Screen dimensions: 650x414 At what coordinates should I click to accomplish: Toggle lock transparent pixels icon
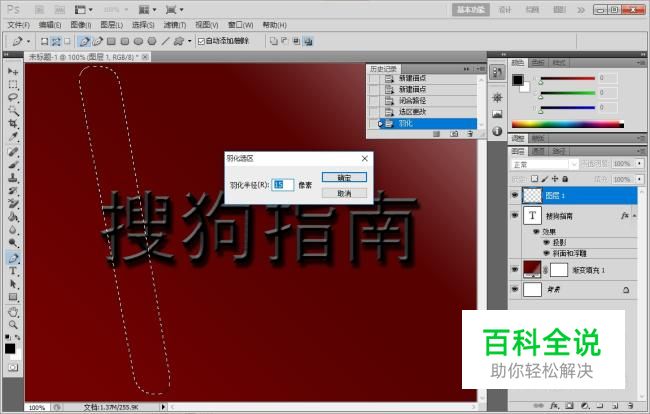tap(534, 179)
